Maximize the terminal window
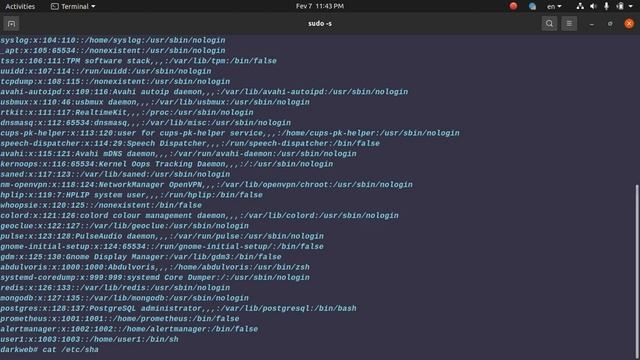The width and height of the screenshot is (640, 360). click(x=610, y=24)
